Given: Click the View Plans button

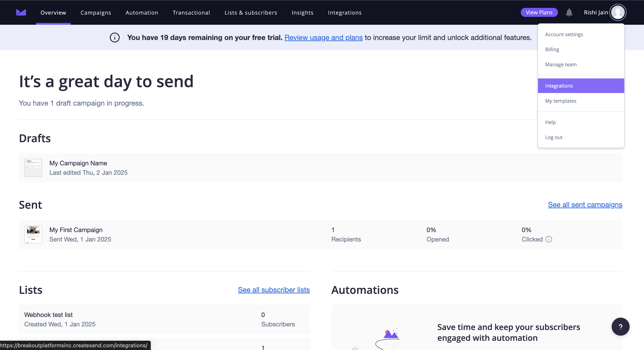Looking at the screenshot, I should point(539,12).
